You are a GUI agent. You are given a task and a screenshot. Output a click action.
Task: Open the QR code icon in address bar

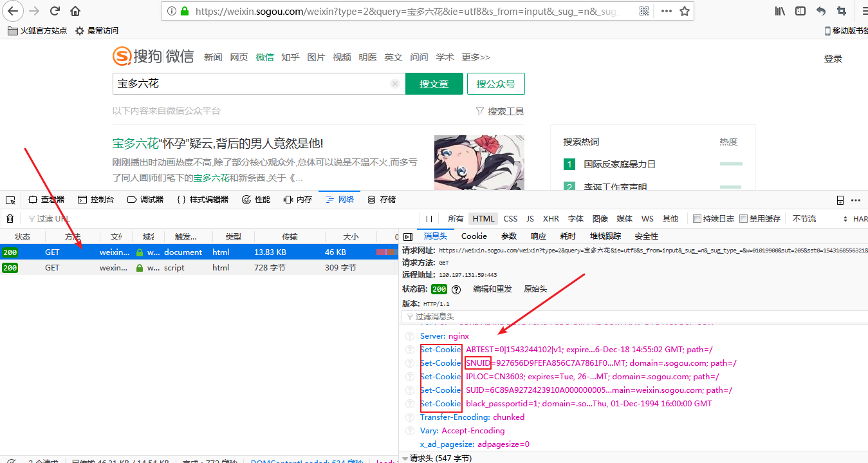point(644,11)
